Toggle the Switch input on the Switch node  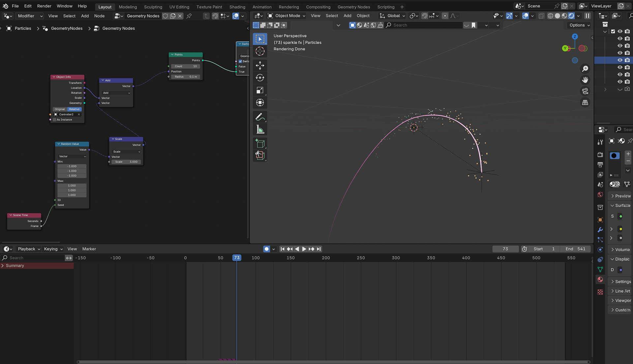pyautogui.click(x=240, y=61)
